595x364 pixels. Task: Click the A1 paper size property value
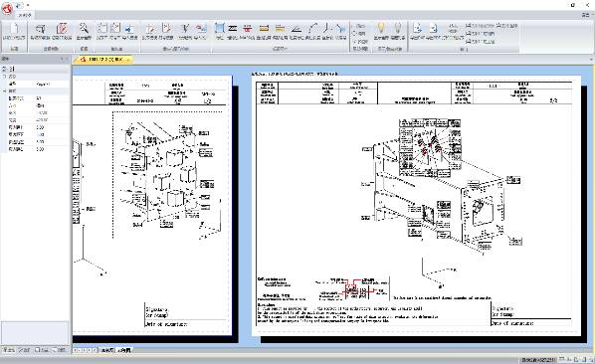pos(53,98)
